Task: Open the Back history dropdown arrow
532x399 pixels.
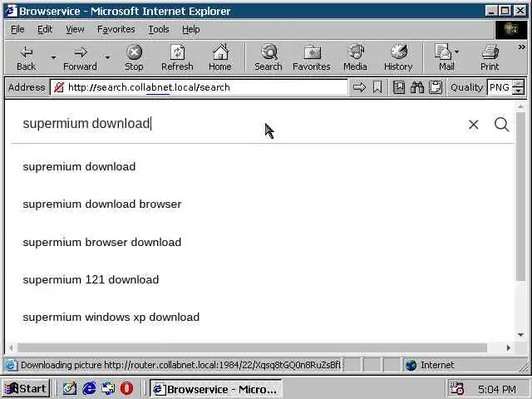Action: pos(53,58)
